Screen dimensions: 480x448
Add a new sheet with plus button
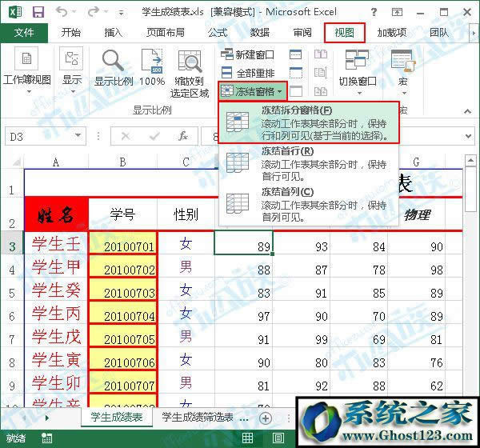[265, 418]
